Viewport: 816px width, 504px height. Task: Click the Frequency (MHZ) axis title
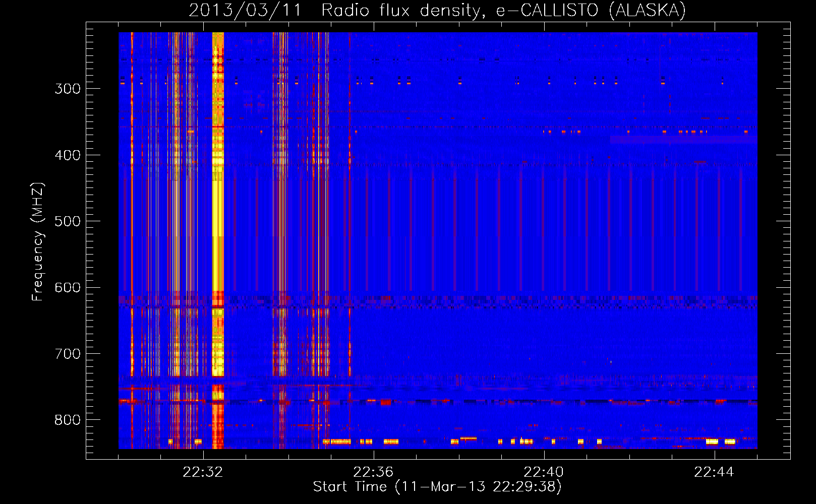pyautogui.click(x=38, y=241)
